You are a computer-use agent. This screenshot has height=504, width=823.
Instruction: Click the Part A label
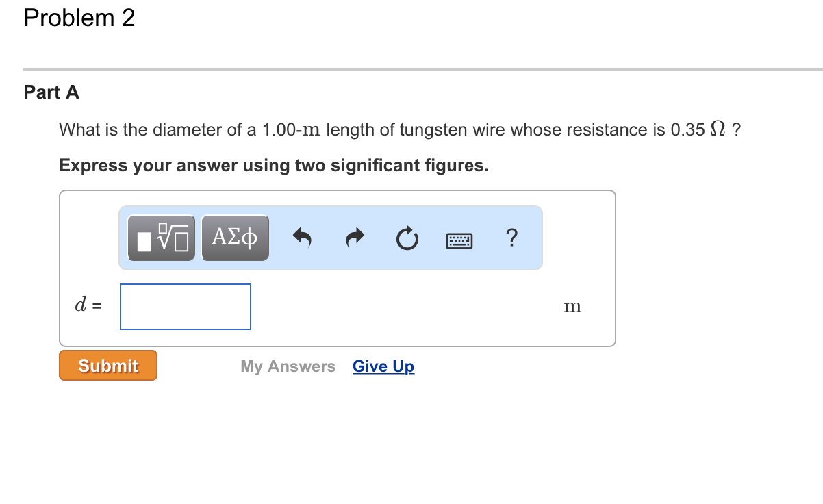tap(51, 92)
